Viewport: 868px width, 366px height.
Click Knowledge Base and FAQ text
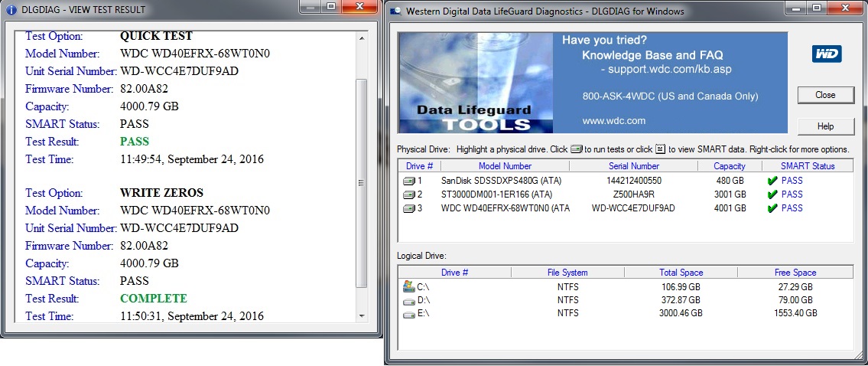click(652, 55)
